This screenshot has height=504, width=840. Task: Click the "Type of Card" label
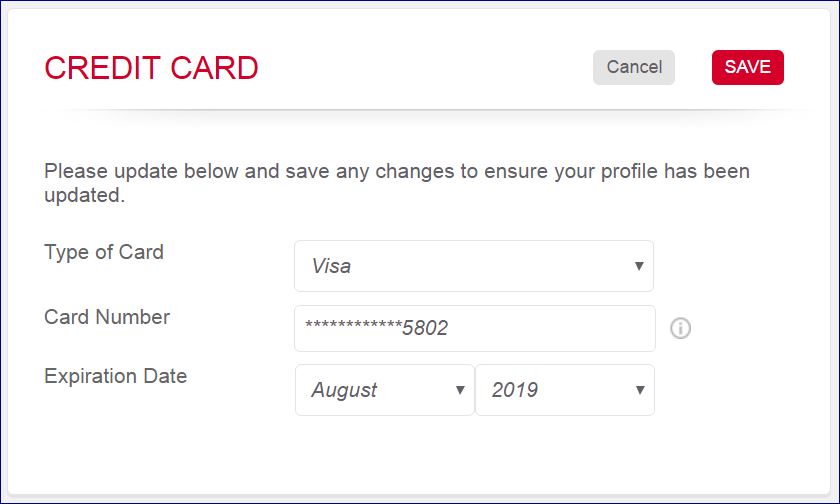[104, 252]
